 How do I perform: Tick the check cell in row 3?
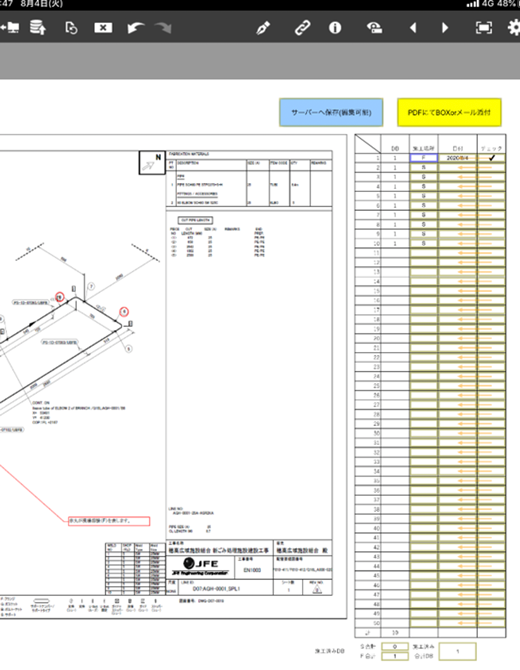coord(491,177)
